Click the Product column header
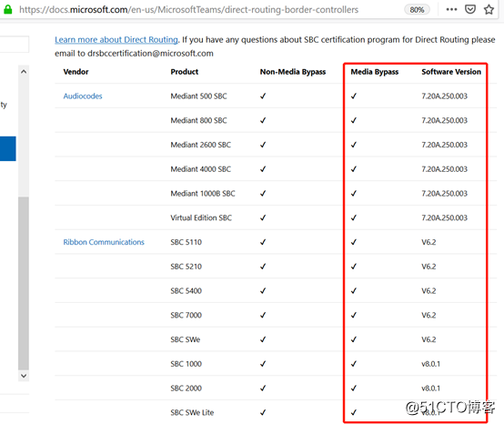This screenshot has width=504, height=424. click(184, 72)
